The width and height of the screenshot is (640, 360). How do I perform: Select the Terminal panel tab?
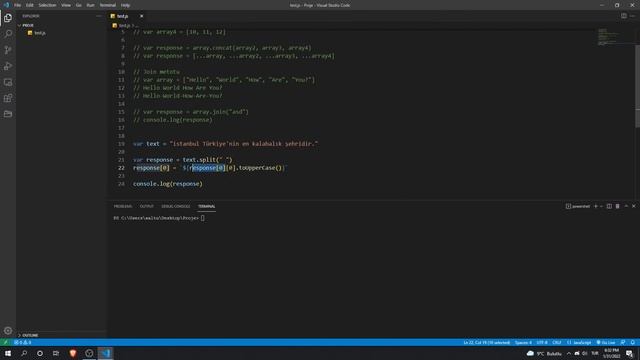(207, 206)
